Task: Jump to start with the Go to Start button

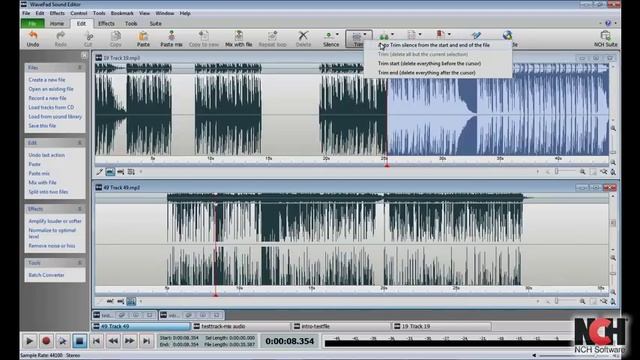Action: [96, 341]
